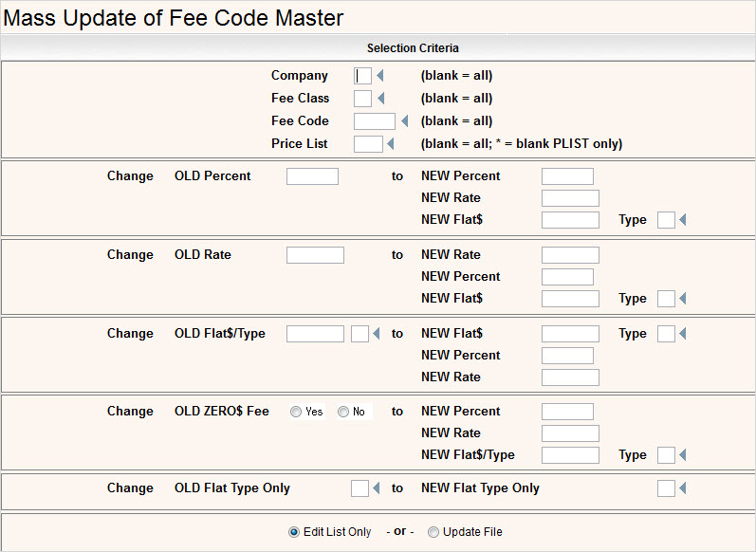Image resolution: width=756 pixels, height=552 pixels.
Task: Click the OLD Flat Type Only label
Action: click(x=232, y=488)
